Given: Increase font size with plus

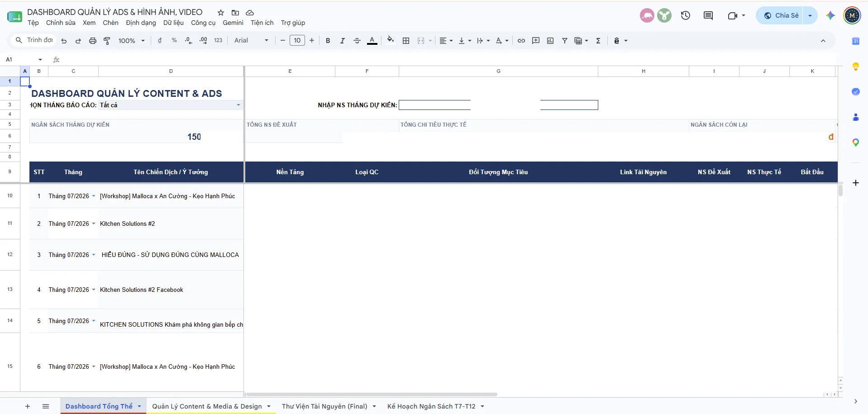Looking at the screenshot, I should [x=312, y=41].
